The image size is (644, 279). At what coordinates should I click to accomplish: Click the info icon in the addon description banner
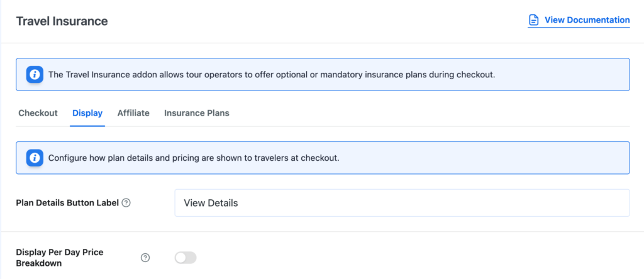(35, 75)
